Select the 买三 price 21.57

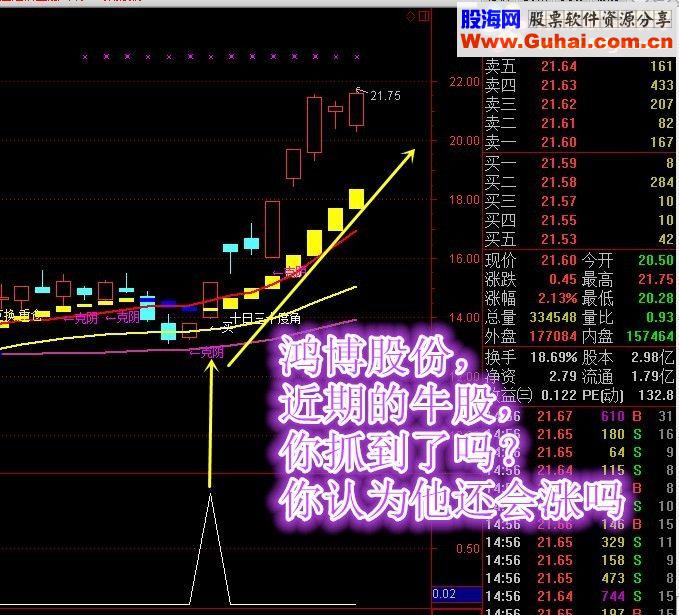559,201
